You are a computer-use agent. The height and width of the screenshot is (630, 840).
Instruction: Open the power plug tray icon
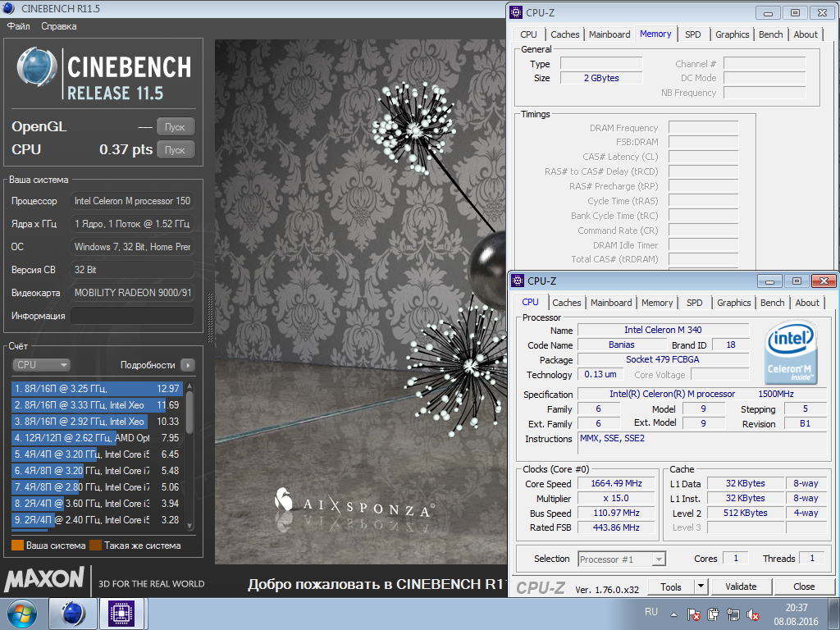[713, 614]
